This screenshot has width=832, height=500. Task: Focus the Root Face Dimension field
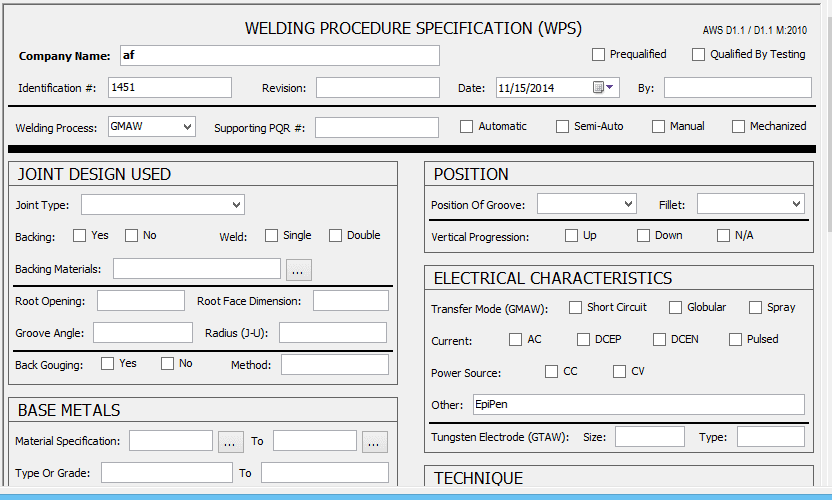[351, 300]
